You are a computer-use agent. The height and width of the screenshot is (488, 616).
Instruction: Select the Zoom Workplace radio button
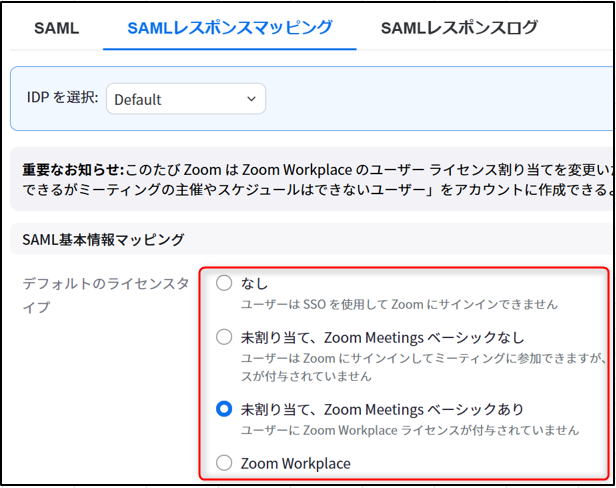pyautogui.click(x=224, y=463)
